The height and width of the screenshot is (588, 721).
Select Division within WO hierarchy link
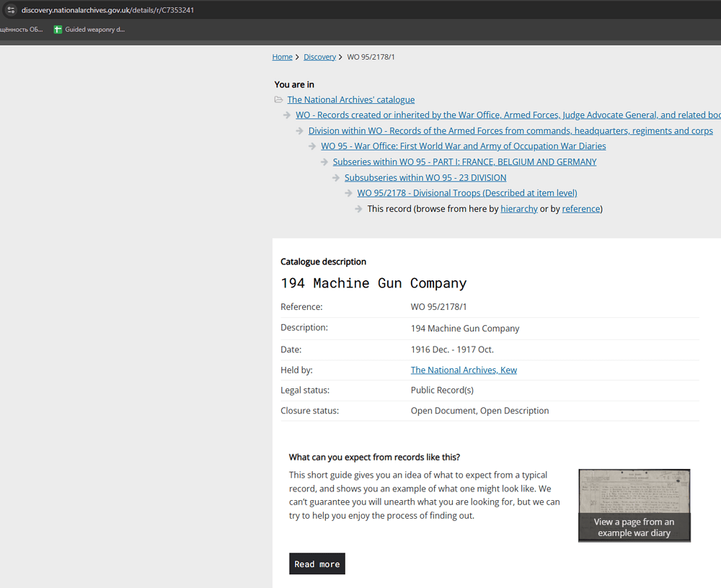[510, 131]
